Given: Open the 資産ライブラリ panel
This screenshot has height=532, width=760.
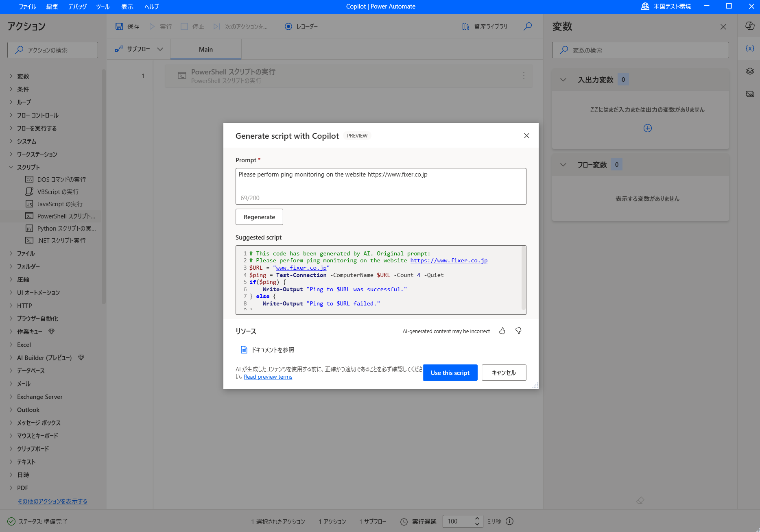Looking at the screenshot, I should (484, 26).
